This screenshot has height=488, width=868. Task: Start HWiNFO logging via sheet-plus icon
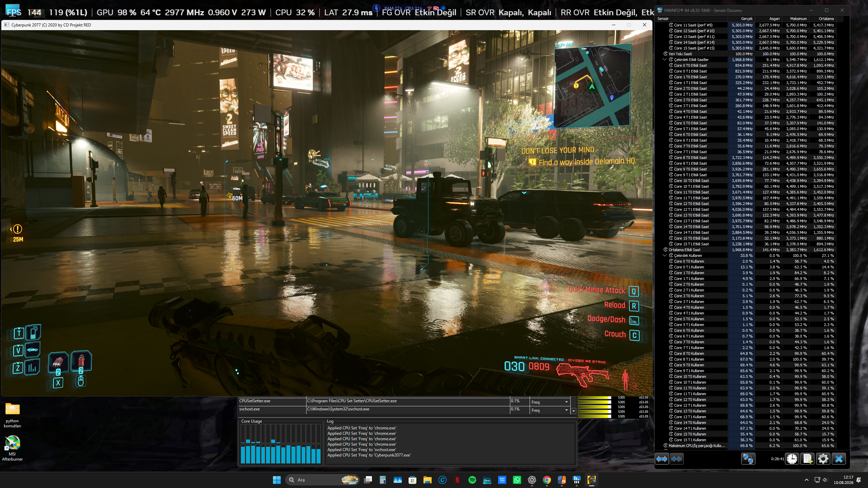click(x=808, y=459)
